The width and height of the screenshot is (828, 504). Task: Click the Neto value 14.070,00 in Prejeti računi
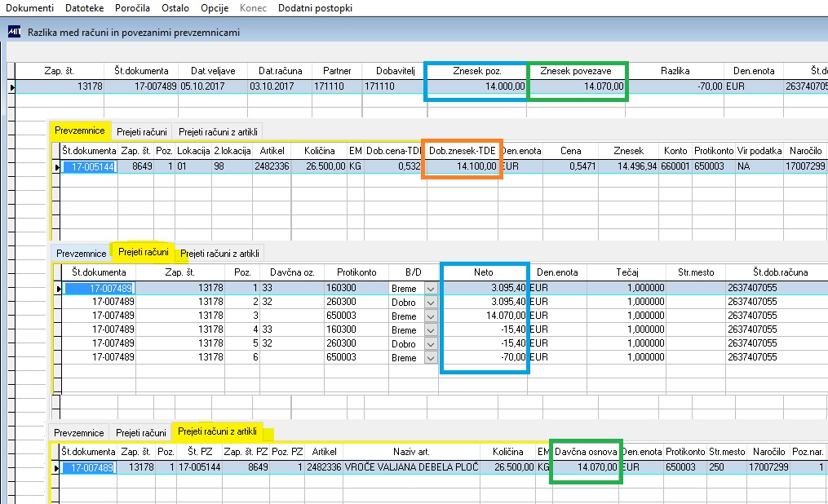pyautogui.click(x=483, y=316)
